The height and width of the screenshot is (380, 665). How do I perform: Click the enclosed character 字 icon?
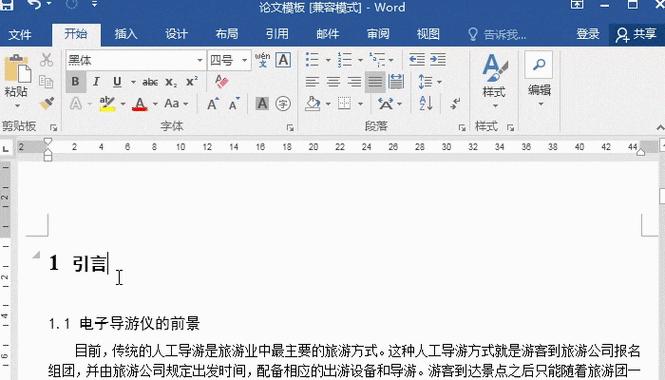pyautogui.click(x=283, y=103)
